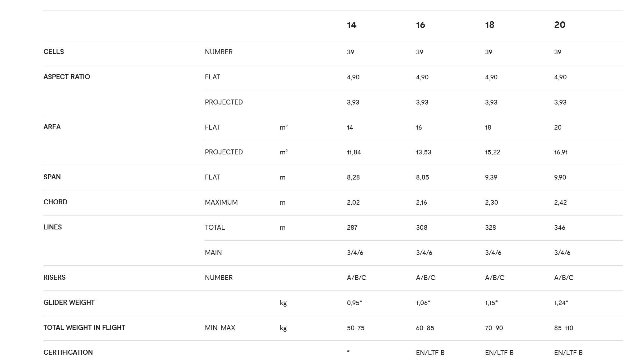
Task: Click the ASPECT RATIO row label
Action: click(x=67, y=77)
